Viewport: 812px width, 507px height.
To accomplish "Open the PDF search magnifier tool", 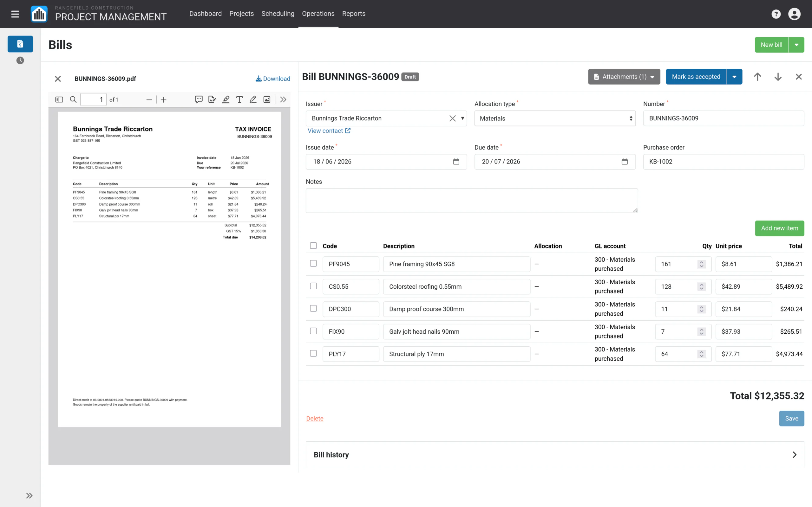I will 73,99.
